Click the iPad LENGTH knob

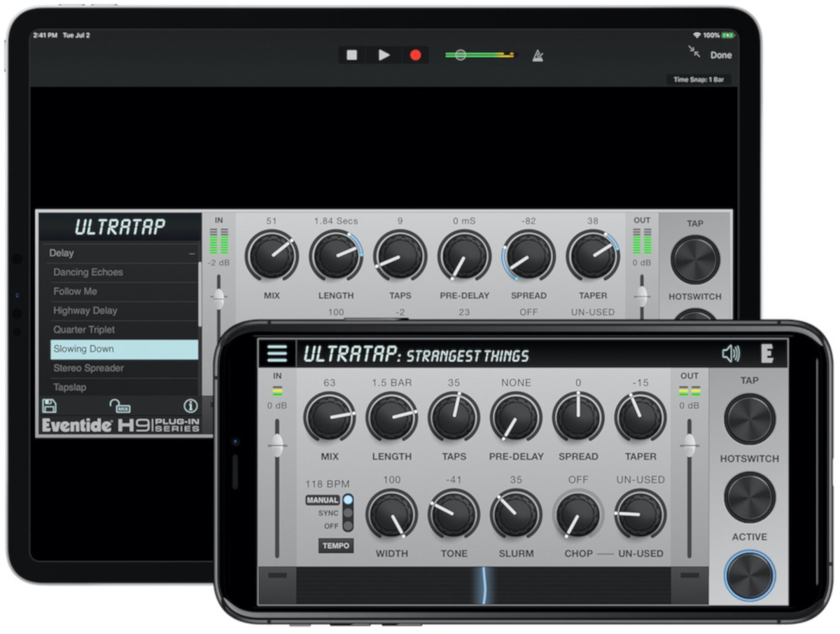click(x=336, y=256)
